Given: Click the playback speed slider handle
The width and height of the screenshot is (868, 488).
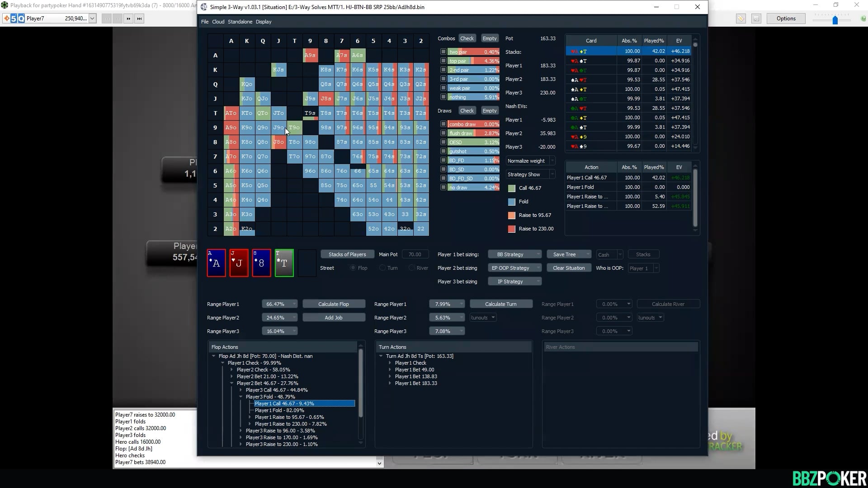Looking at the screenshot, I should pos(835,19).
